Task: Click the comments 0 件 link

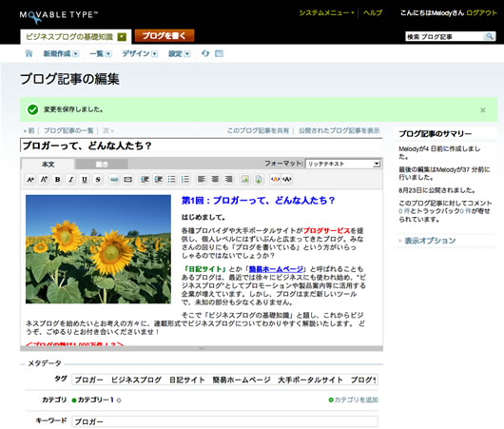Action: 404,211
